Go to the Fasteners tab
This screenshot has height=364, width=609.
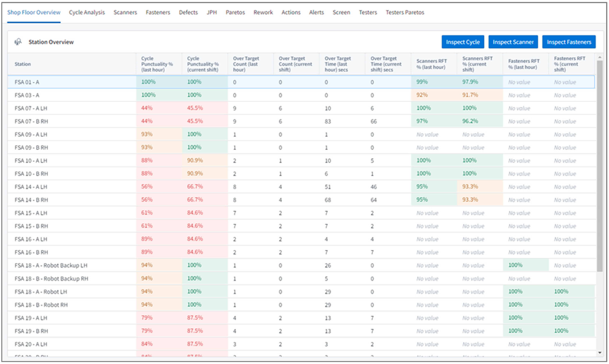(158, 12)
